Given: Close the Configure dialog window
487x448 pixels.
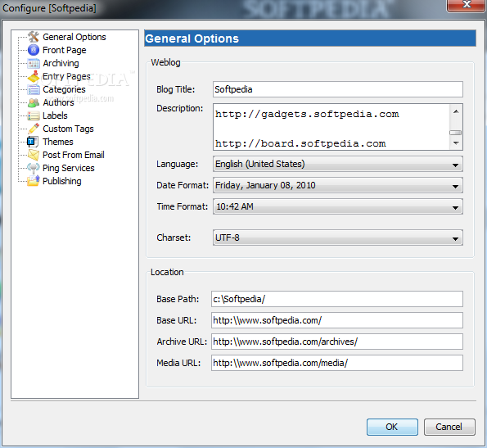Looking at the screenshot, I should tap(467, 5).
